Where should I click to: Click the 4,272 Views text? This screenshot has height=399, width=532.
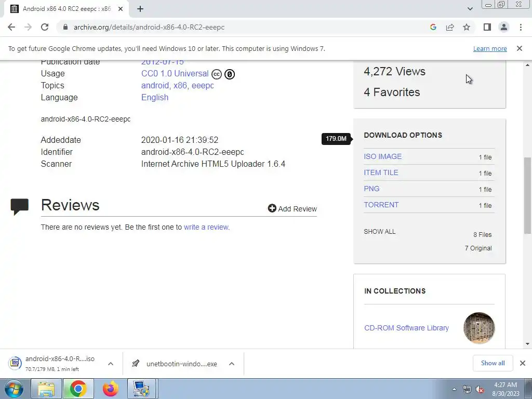pyautogui.click(x=395, y=71)
